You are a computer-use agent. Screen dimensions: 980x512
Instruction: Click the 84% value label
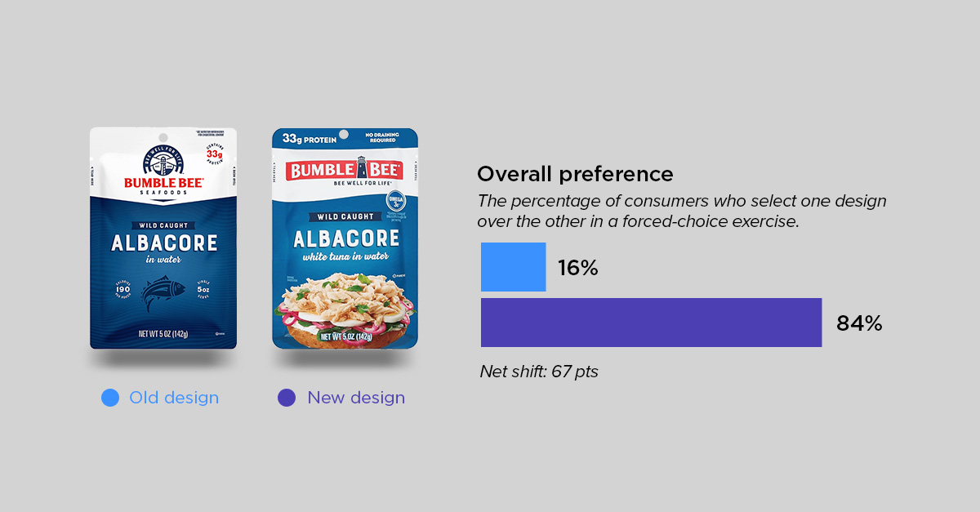point(859,323)
